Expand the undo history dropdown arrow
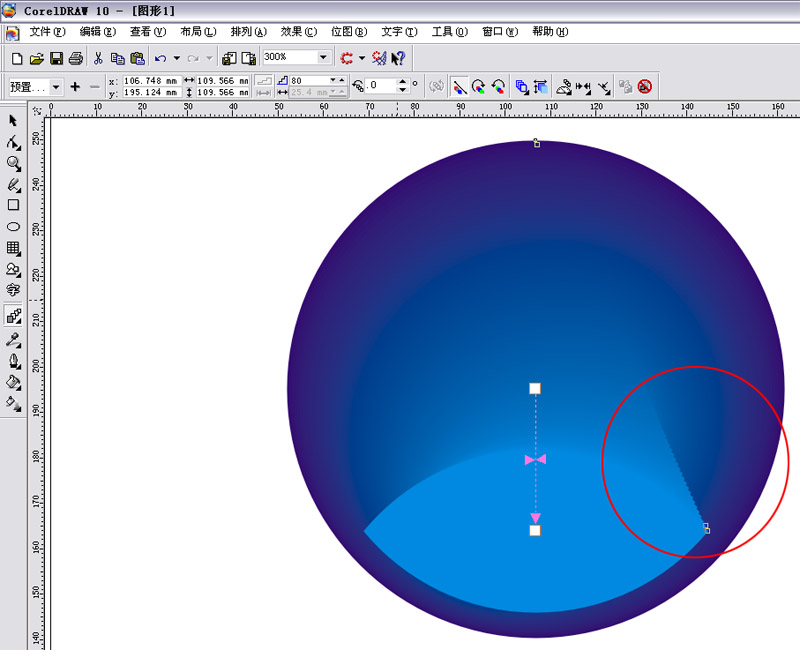The width and height of the screenshot is (800, 650). click(x=177, y=58)
